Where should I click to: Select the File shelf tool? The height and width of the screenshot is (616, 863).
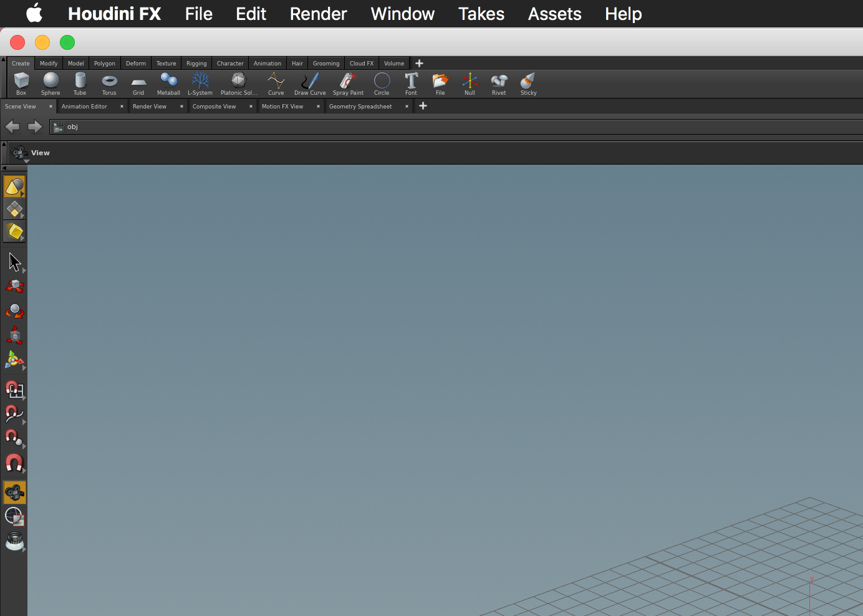click(440, 84)
